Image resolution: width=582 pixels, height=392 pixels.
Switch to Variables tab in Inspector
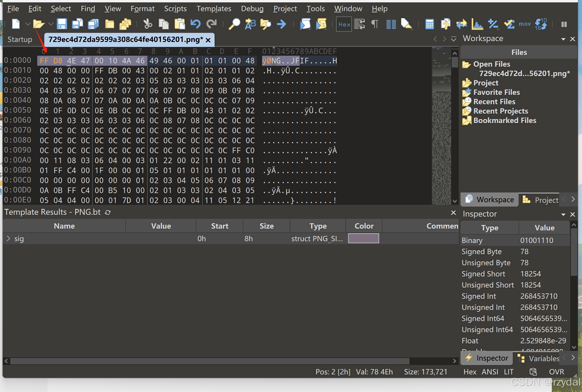pos(544,358)
